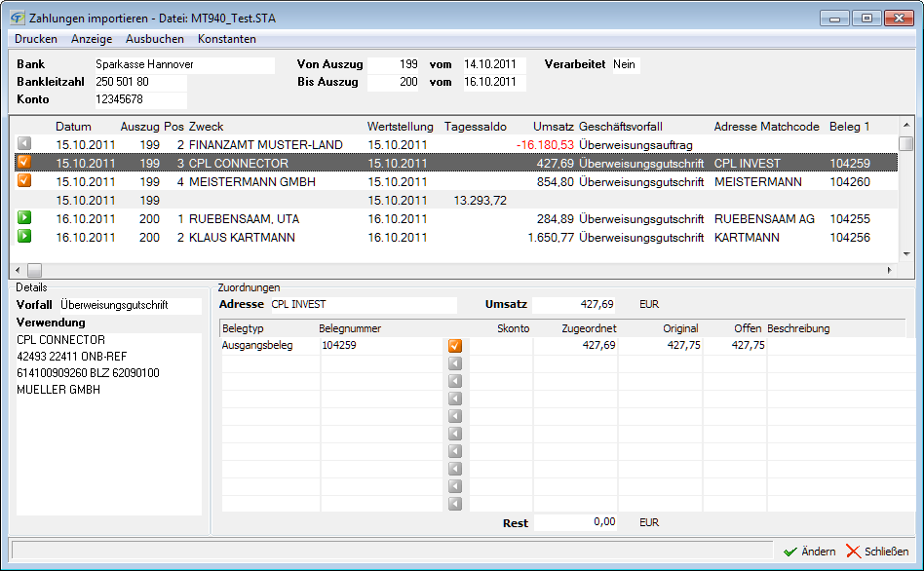Expand the Konstanten menu
924x571 pixels.
227,39
